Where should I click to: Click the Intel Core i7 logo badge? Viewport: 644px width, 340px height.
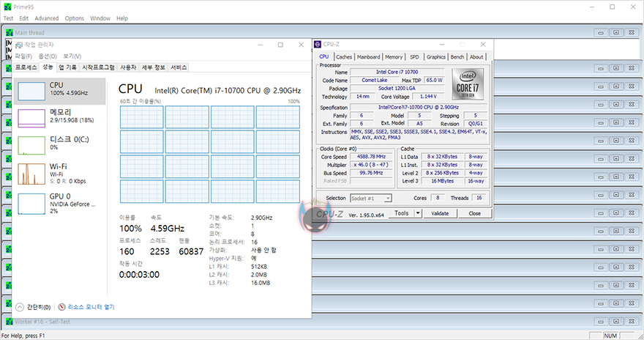point(468,84)
